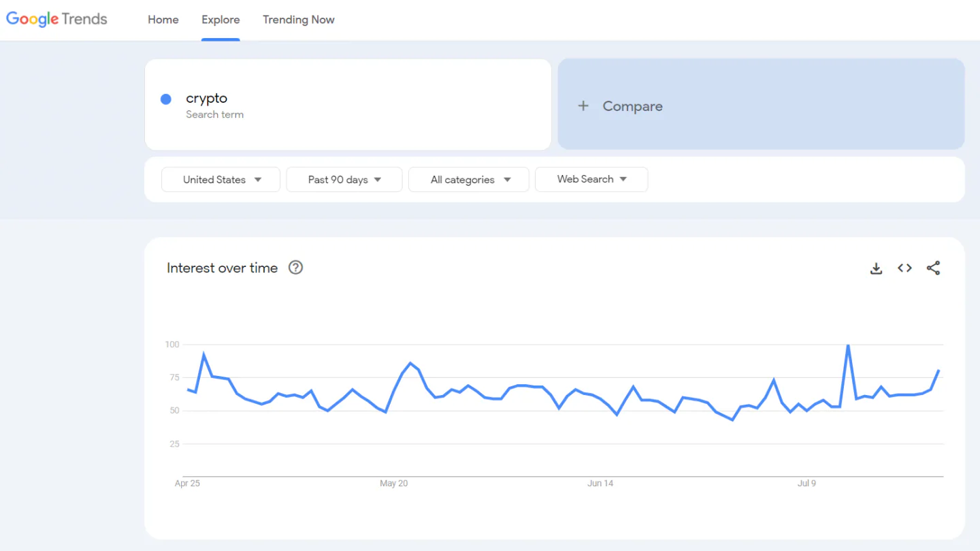980x551 pixels.
Task: Click the Google Trends logo
Action: pos(57,19)
